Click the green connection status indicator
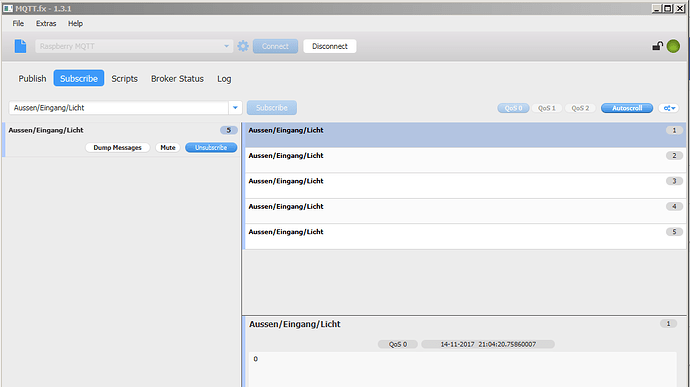 [673, 46]
